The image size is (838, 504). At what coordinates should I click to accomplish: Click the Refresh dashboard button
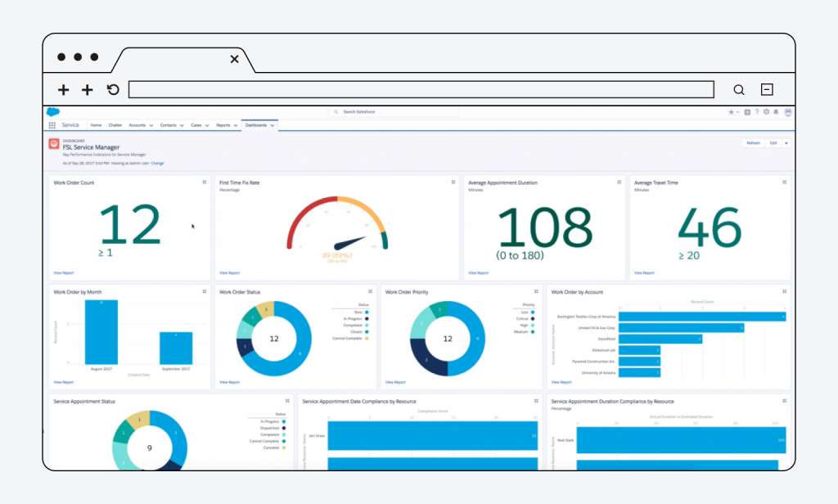click(752, 143)
